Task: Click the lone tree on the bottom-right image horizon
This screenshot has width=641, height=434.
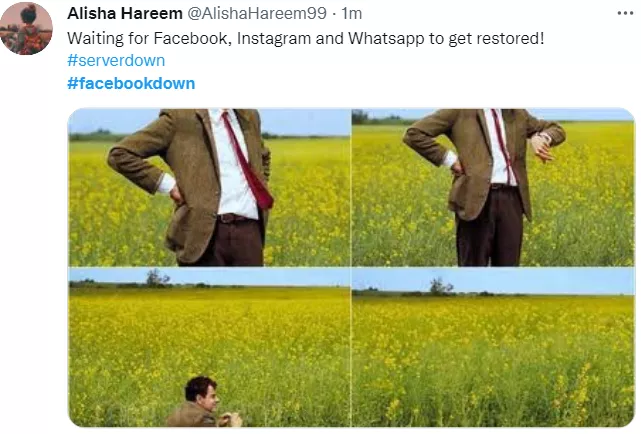Action: pos(441,286)
